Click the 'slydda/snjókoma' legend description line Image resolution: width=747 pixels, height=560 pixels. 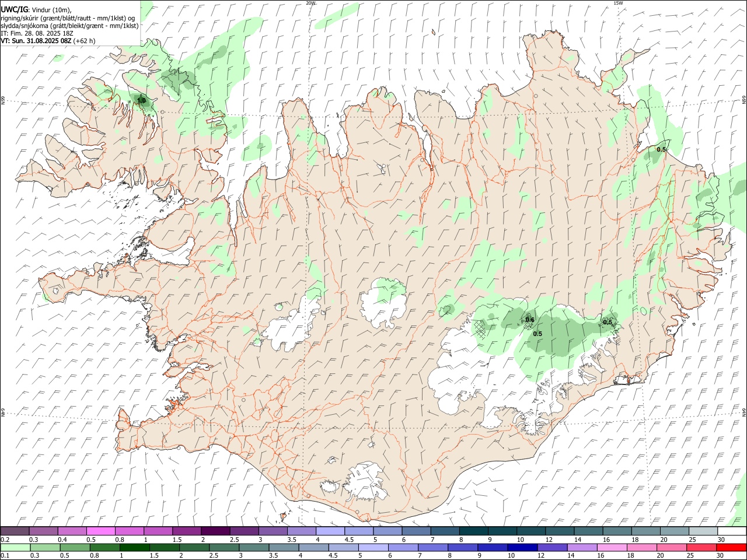pos(69,26)
